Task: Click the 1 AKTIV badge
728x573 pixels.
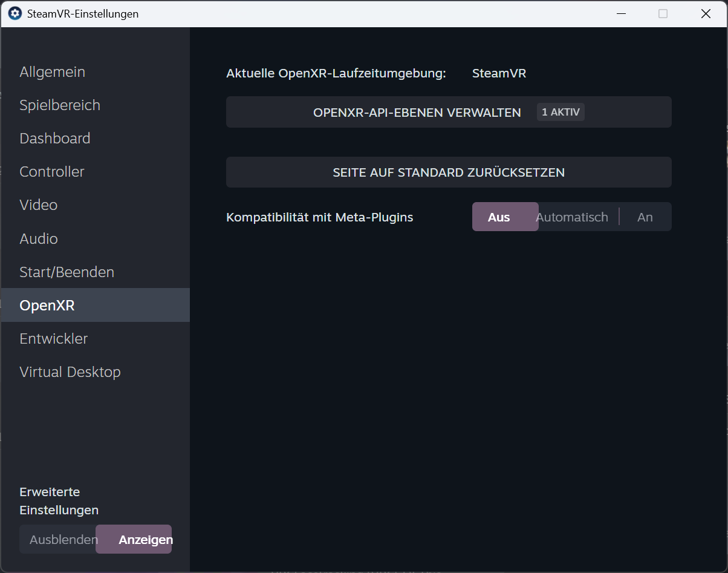Action: 561,112
